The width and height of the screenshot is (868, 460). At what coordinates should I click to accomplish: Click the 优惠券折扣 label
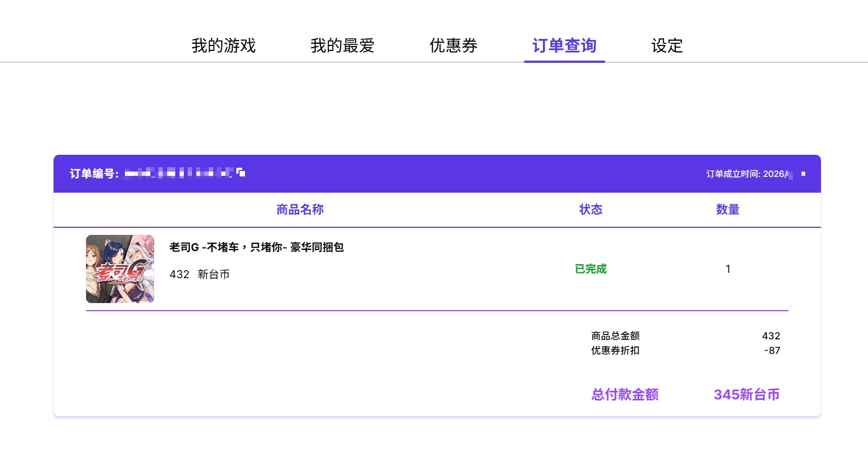[x=615, y=351]
